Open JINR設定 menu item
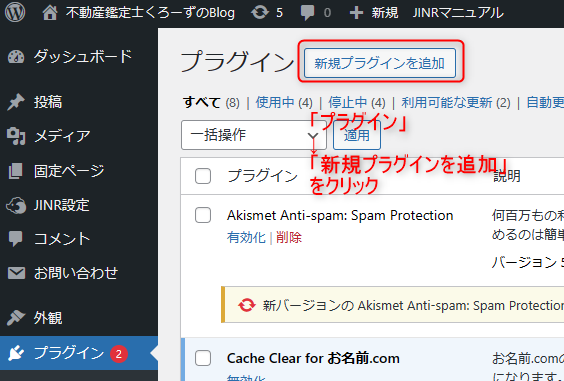 pos(79,205)
